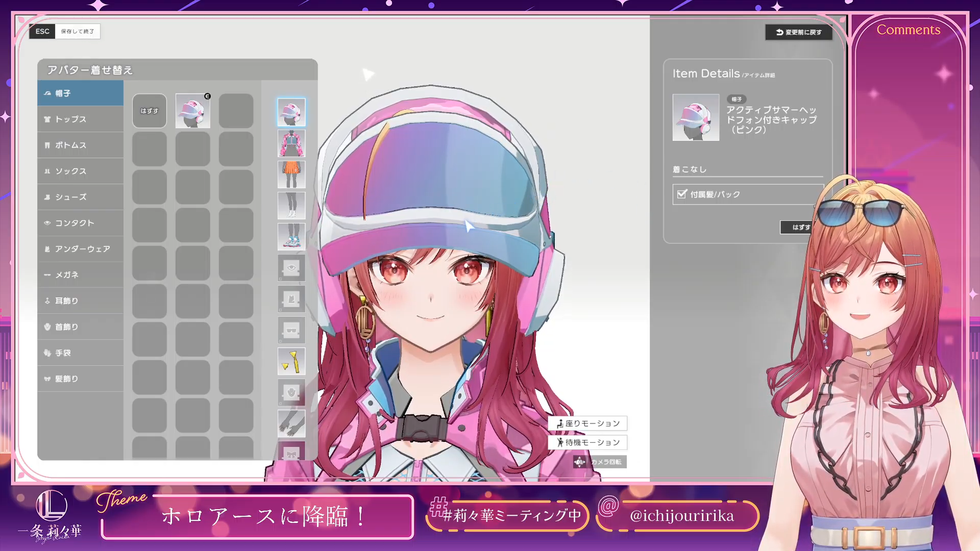Image resolution: width=980 pixels, height=551 pixels.
Task: Click the ribbon icon beside 髪飾り
Action: click(47, 379)
